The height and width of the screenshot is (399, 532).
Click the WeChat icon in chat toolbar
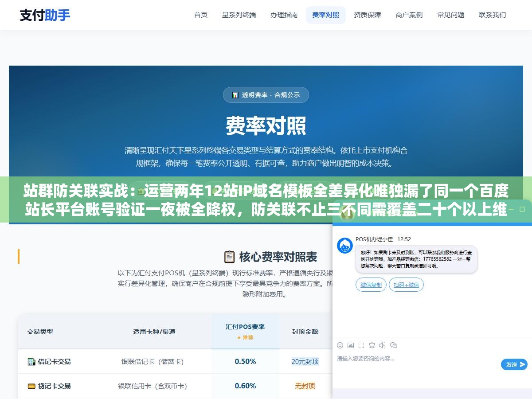point(394,345)
